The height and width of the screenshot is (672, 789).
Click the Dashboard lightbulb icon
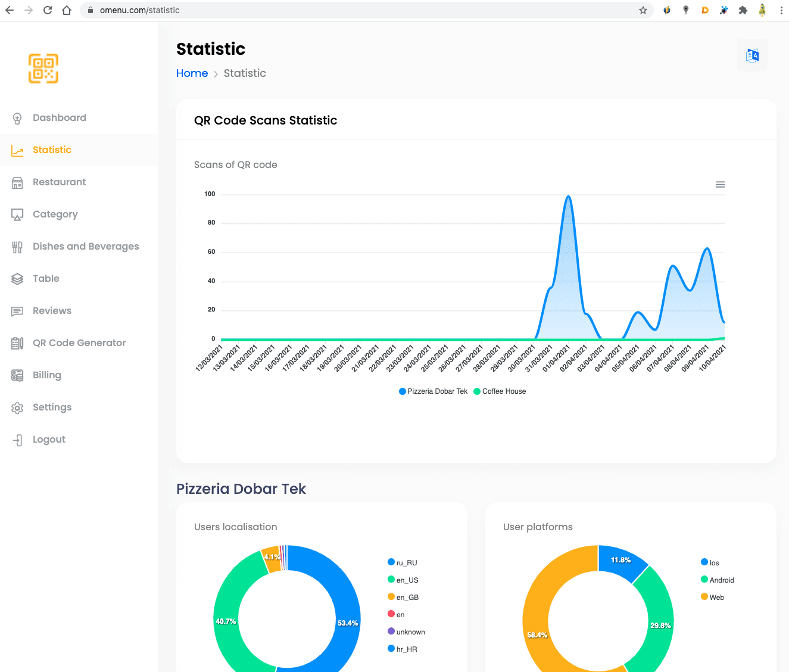click(17, 118)
